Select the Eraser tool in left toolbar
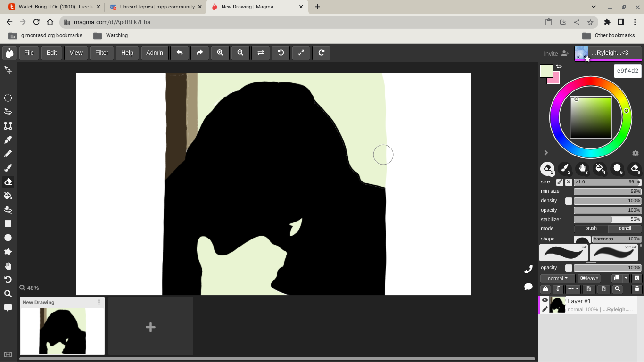The image size is (644, 362). coord(8,182)
